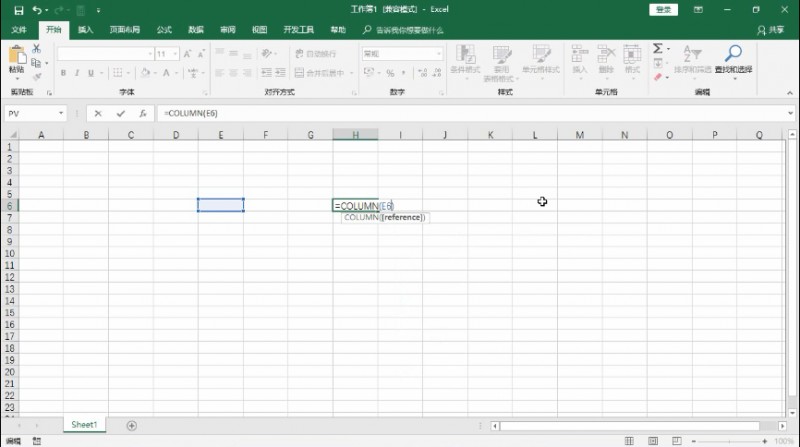Increase font size with larger A icon
800x447 pixels.
[x=187, y=54]
